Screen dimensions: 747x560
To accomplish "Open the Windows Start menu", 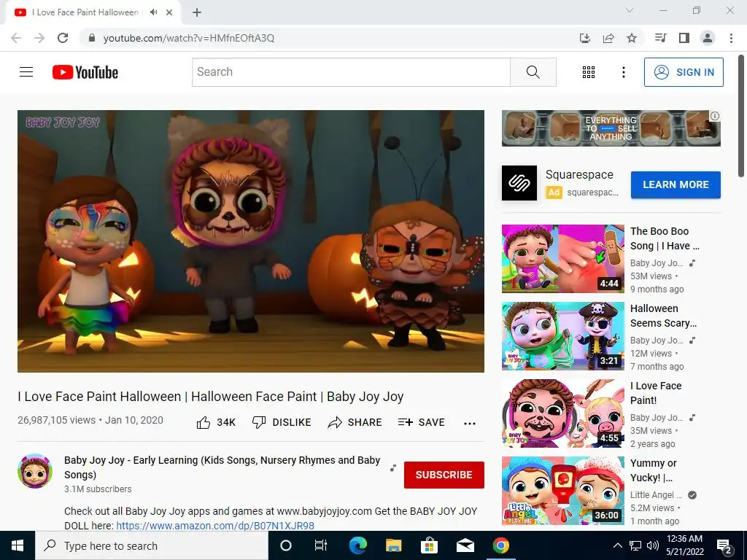I will point(18,545).
